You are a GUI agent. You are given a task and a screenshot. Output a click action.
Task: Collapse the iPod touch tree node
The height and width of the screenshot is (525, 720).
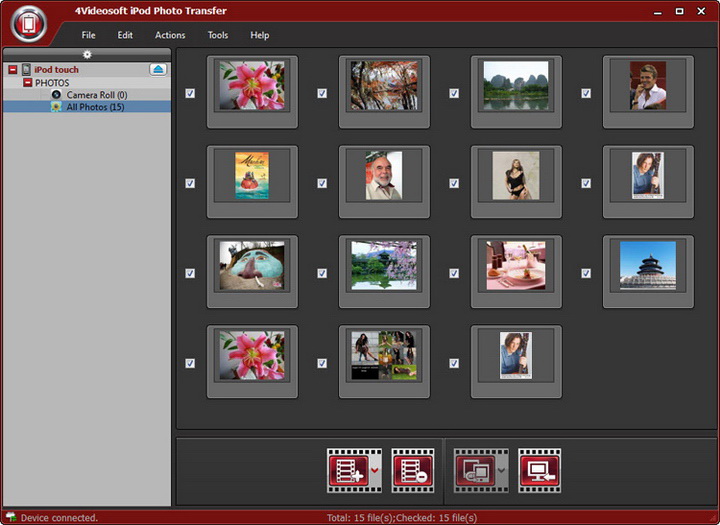point(13,69)
